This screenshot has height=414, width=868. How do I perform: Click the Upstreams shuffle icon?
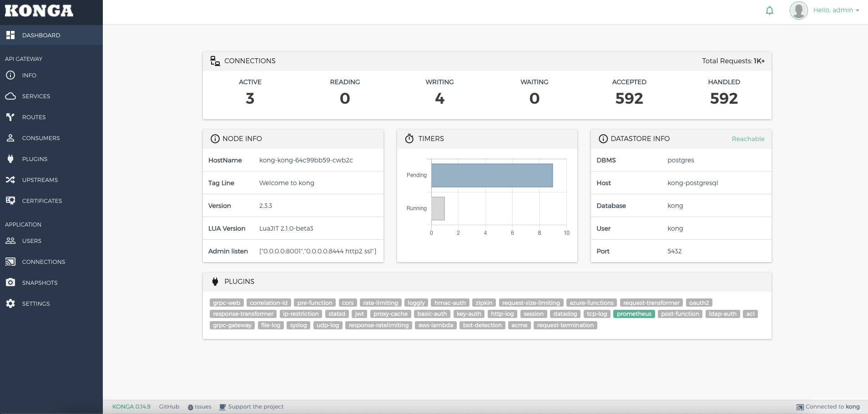coord(10,180)
